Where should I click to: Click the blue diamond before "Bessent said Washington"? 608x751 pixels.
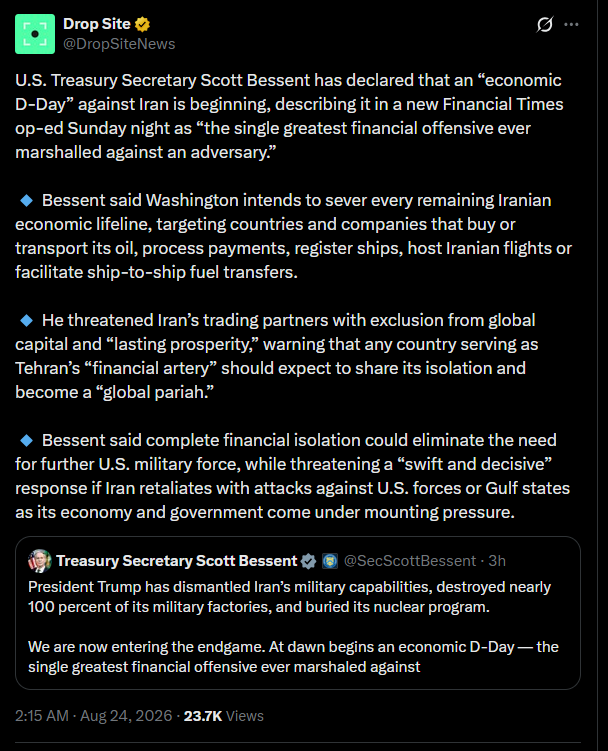click(x=26, y=200)
